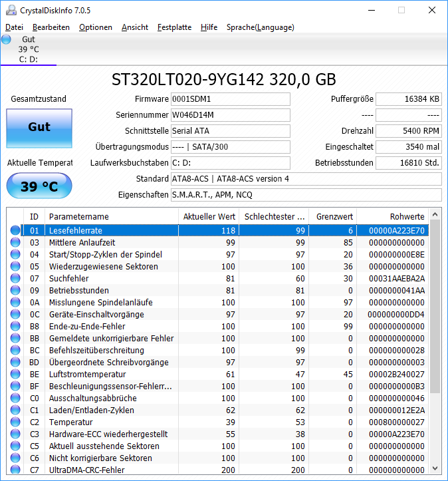Click the Übertragungsmodus field SATA/300

pos(231,147)
